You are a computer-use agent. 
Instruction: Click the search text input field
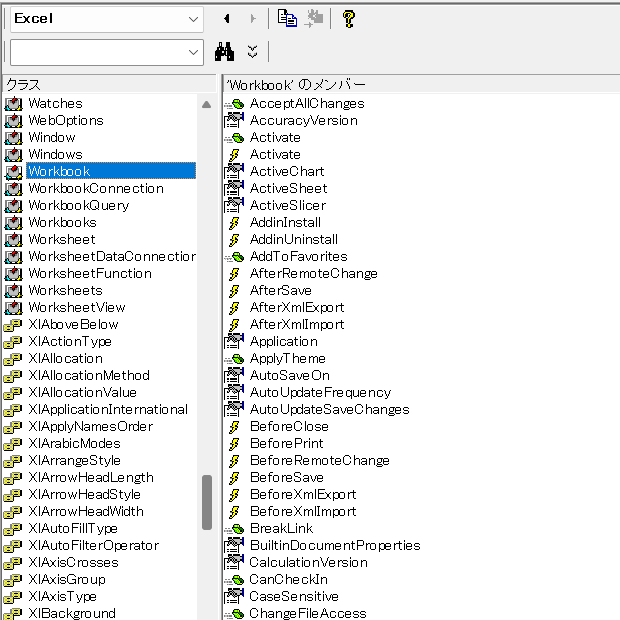point(98,52)
